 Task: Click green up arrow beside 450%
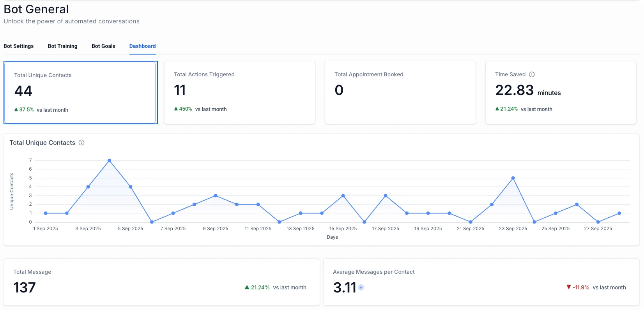(x=176, y=109)
